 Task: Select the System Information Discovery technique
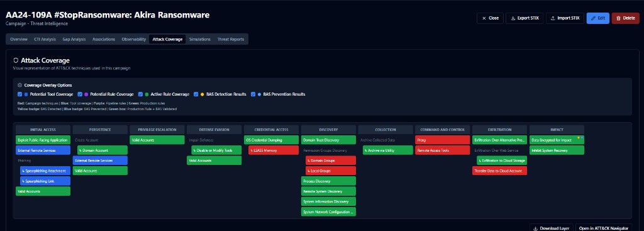pos(328,201)
